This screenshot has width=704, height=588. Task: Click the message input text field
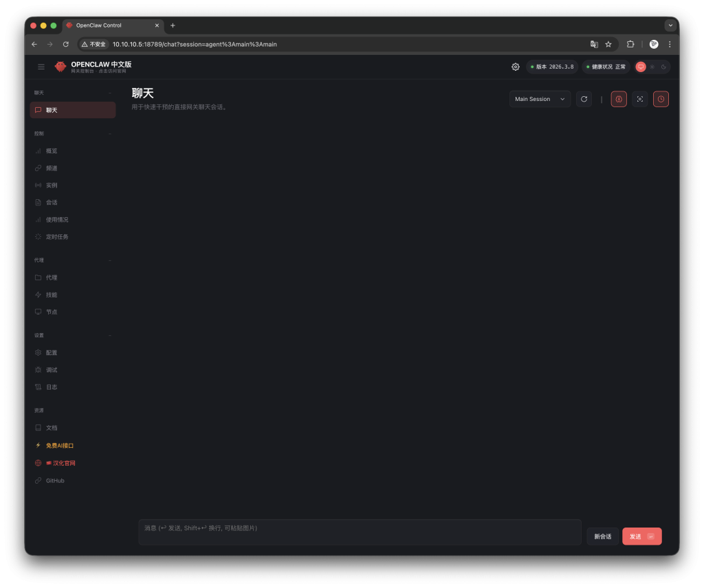coord(360,532)
